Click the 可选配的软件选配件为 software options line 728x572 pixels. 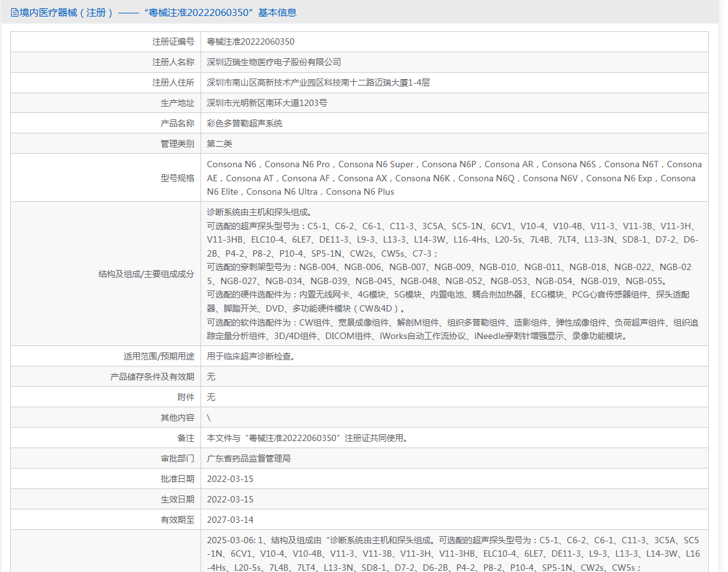[453, 329]
